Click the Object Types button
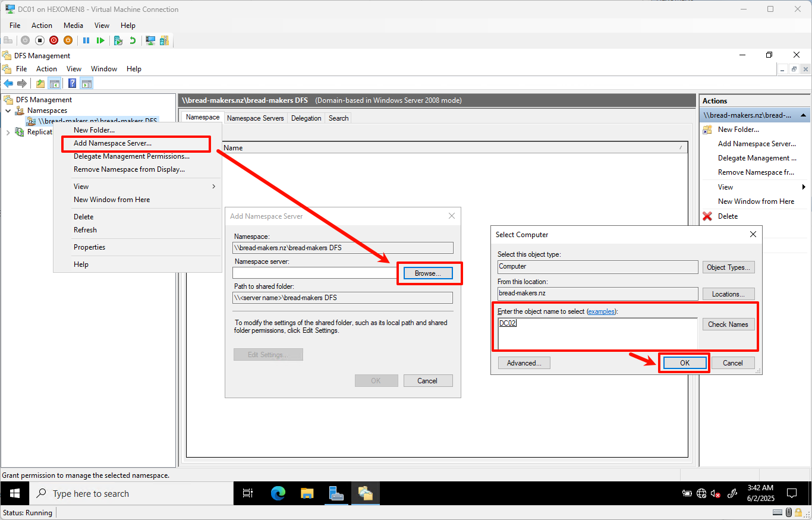This screenshot has width=812, height=520. click(728, 267)
